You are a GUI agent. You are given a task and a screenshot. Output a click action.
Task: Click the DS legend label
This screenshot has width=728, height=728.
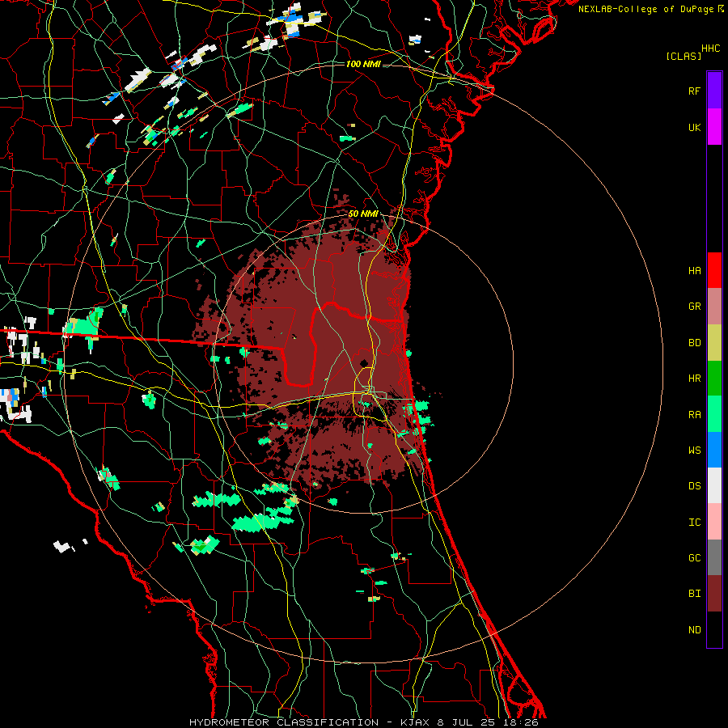695,486
